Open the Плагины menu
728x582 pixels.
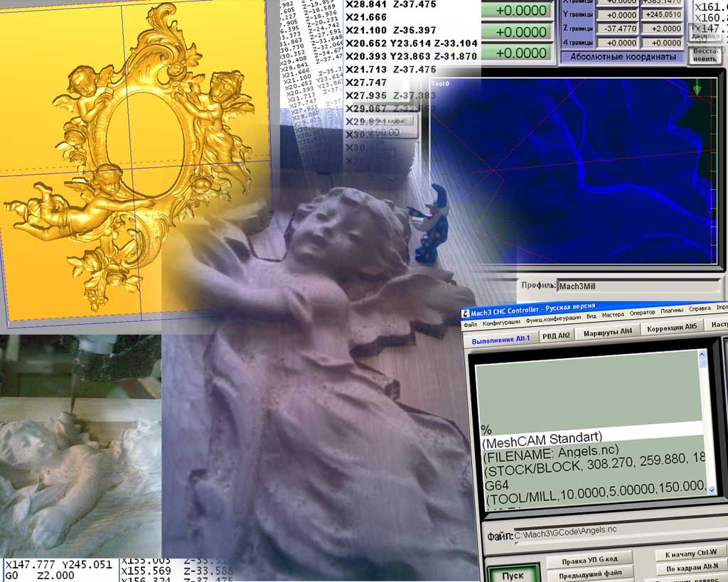pos(672,311)
